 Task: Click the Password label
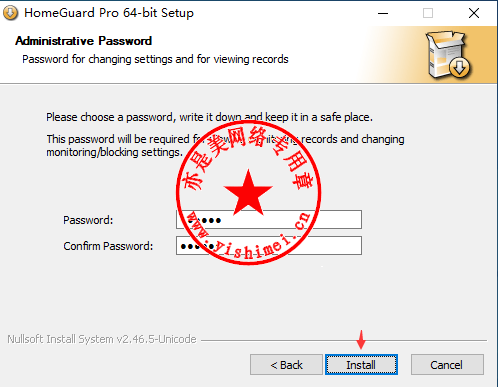click(x=88, y=220)
